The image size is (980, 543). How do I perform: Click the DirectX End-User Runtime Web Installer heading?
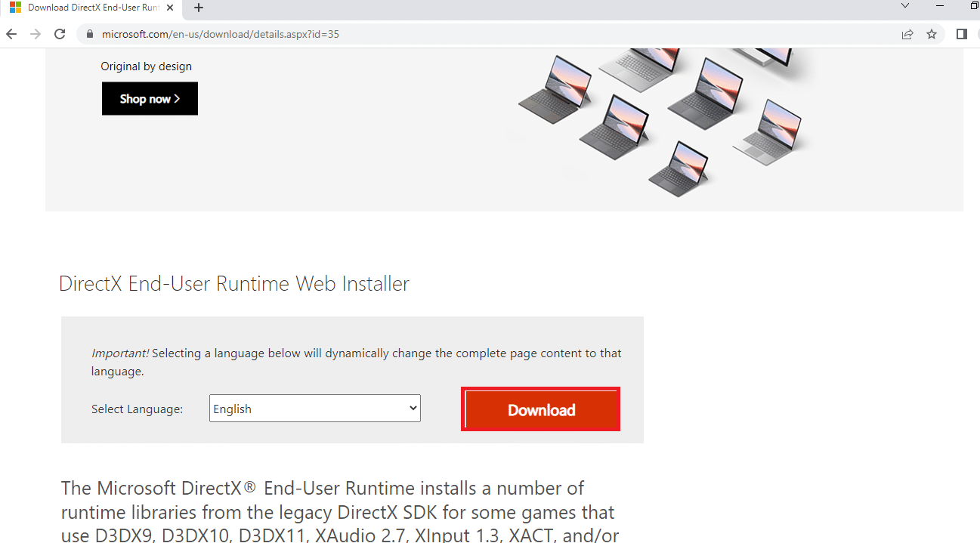[234, 284]
